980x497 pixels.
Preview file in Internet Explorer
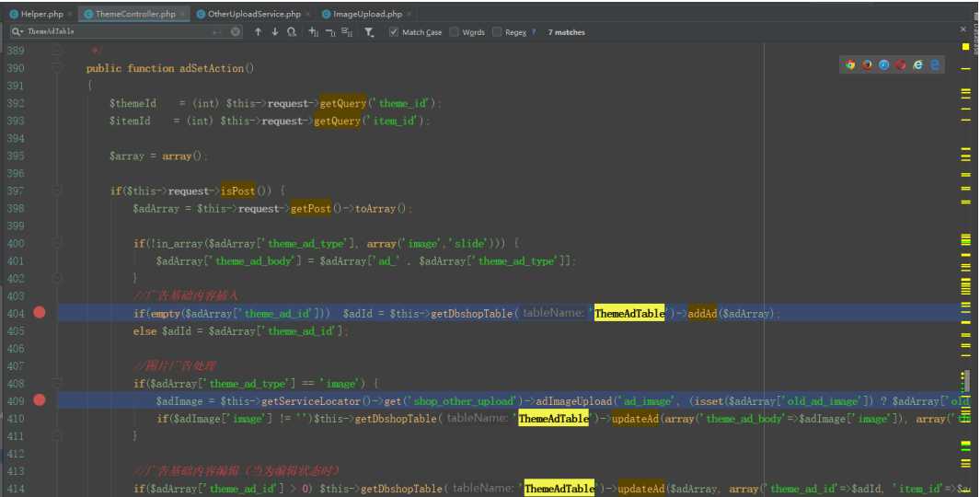[917, 65]
